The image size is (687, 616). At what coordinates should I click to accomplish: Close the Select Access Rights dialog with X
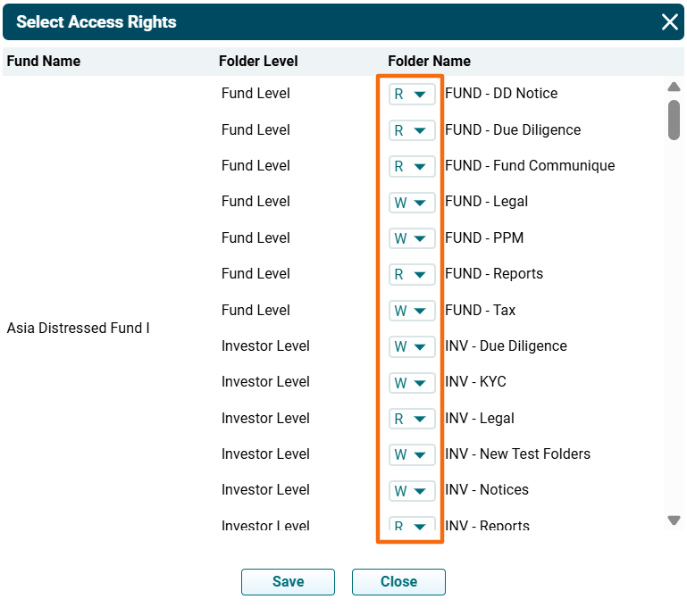coord(669,22)
